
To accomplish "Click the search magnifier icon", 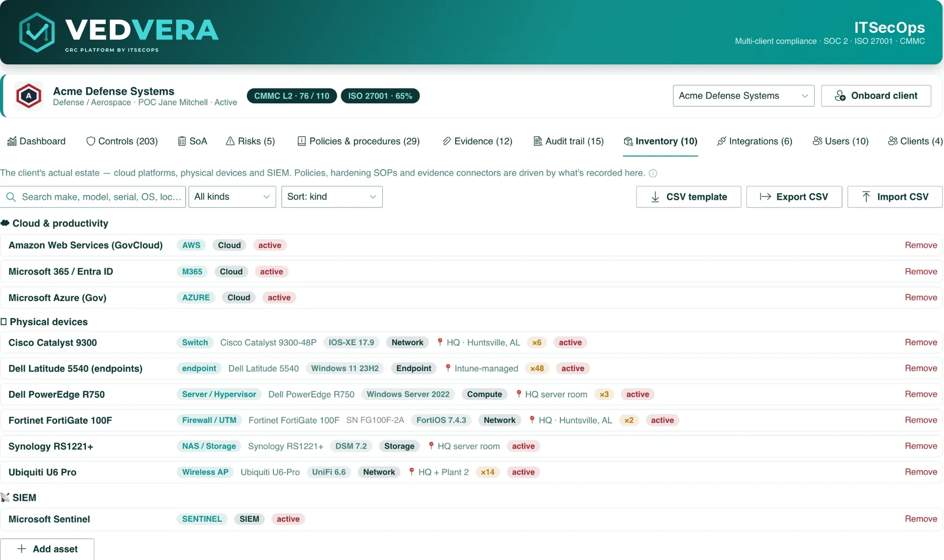I will (11, 197).
